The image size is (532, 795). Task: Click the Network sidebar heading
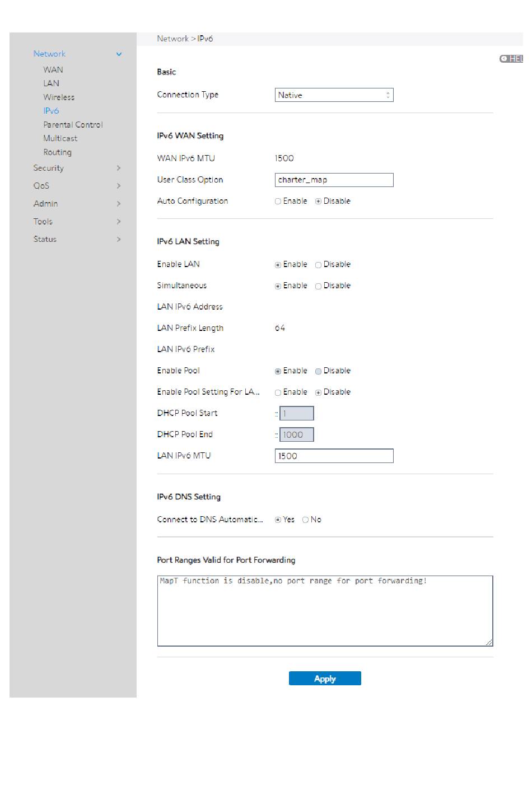click(x=49, y=54)
